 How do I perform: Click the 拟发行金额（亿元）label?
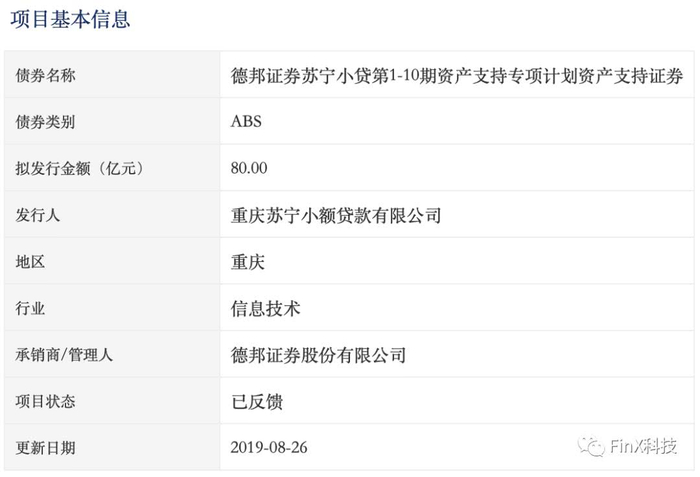pos(79,168)
